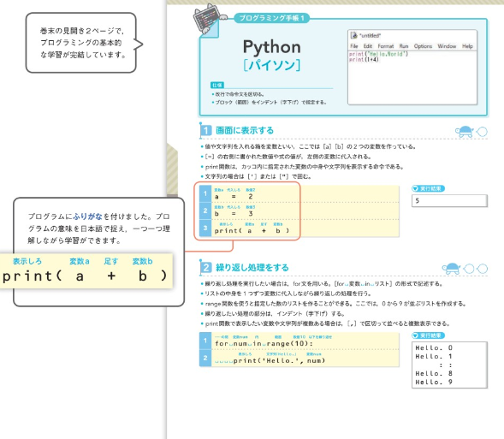The height and width of the screenshot is (439, 504).
Task: Click the number 2 badge beside 繰り返し処理をする
Action: [205, 267]
